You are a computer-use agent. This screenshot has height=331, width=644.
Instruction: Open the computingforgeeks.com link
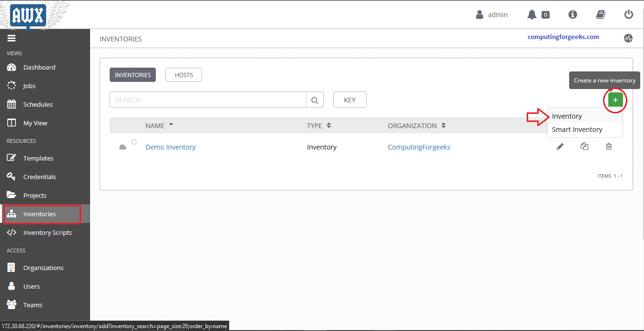[563, 37]
